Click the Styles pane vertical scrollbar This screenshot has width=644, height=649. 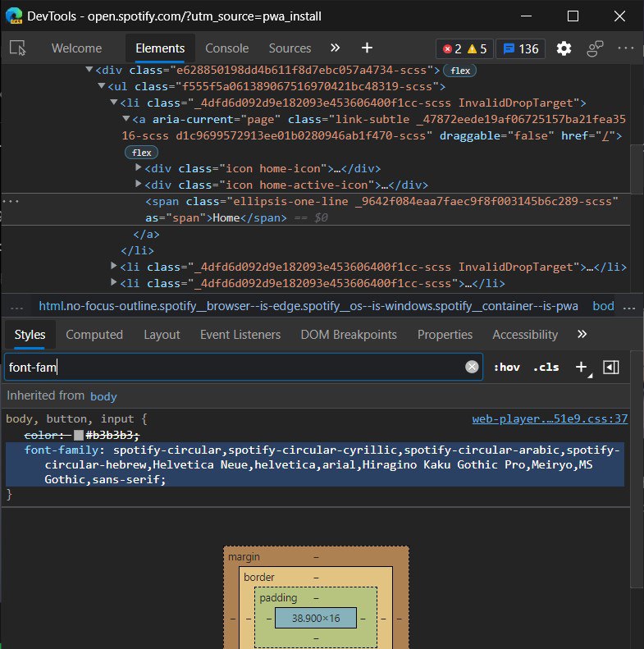(637, 468)
